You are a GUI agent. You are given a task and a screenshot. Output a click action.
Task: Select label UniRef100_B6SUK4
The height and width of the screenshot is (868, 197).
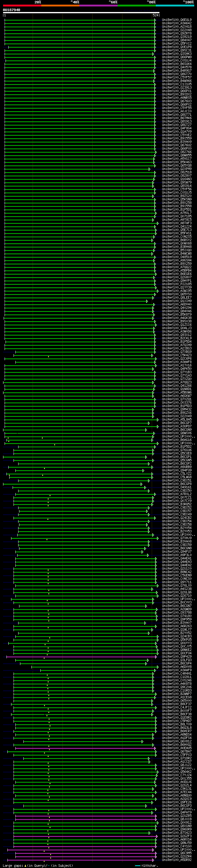pos(177,64)
